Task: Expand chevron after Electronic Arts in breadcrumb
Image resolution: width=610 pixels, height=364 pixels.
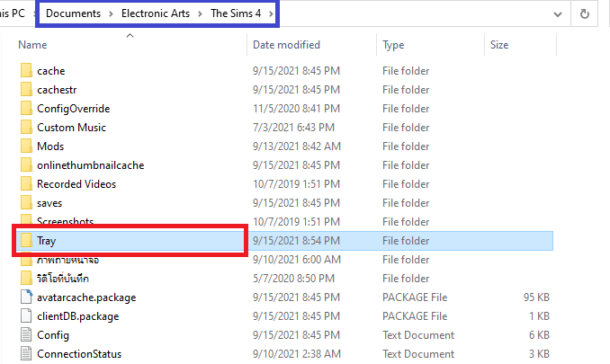Action: (200, 13)
